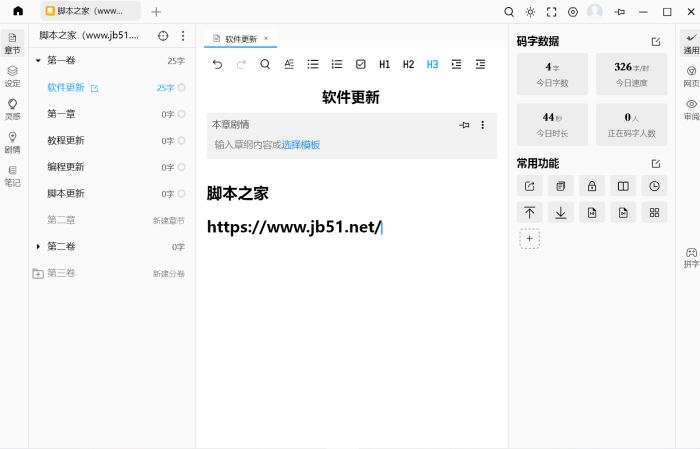This screenshot has width=700, height=449.
Task: Apply bulleted list
Action: pyautogui.click(x=313, y=64)
